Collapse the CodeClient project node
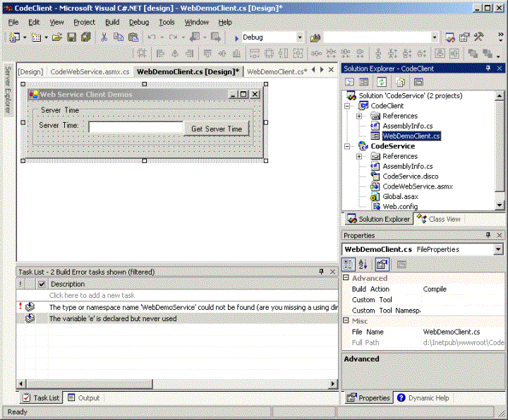508x420 pixels. pyautogui.click(x=347, y=106)
